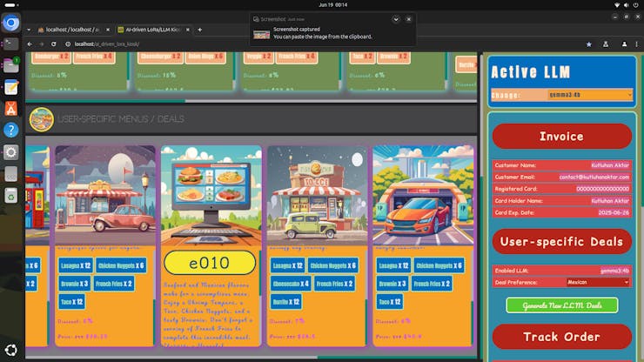
Task: Click the round User-Specific Menus logo
Action: (x=42, y=119)
